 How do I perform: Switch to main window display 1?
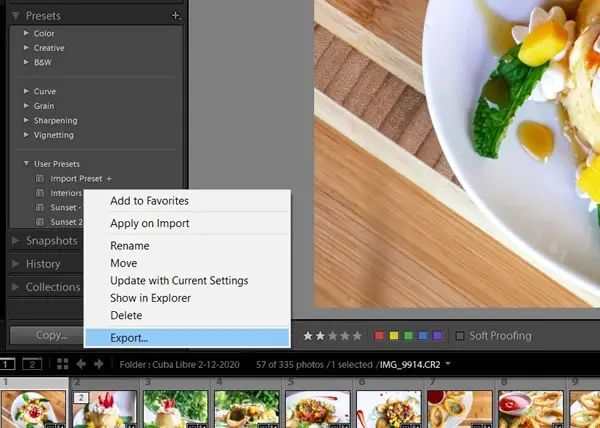(7, 364)
